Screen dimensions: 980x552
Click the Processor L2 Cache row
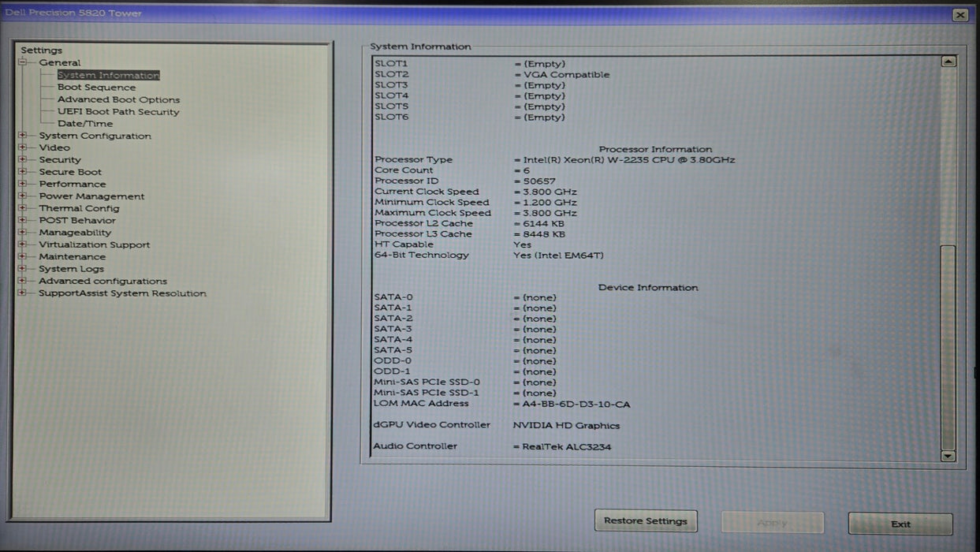click(469, 224)
